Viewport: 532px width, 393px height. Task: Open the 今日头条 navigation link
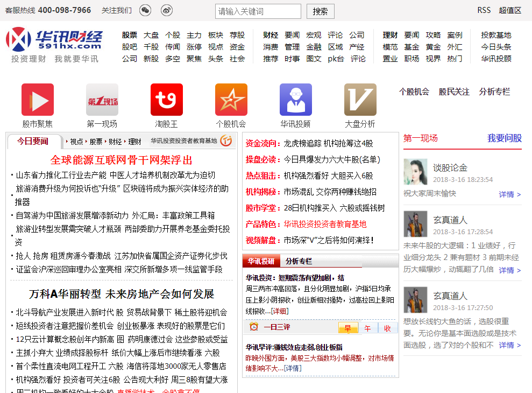[496, 47]
